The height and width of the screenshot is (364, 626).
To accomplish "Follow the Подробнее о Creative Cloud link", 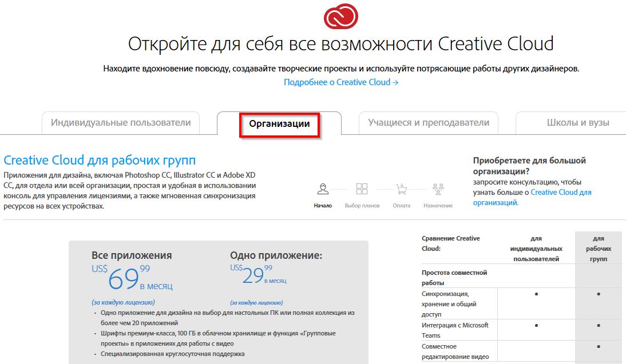I will 341,82.
